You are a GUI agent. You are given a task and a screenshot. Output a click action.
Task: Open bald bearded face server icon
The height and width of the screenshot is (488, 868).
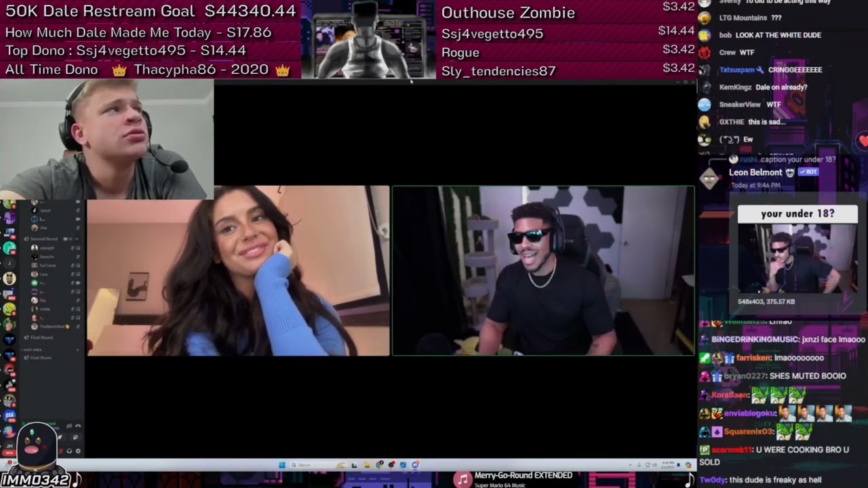click(9, 278)
